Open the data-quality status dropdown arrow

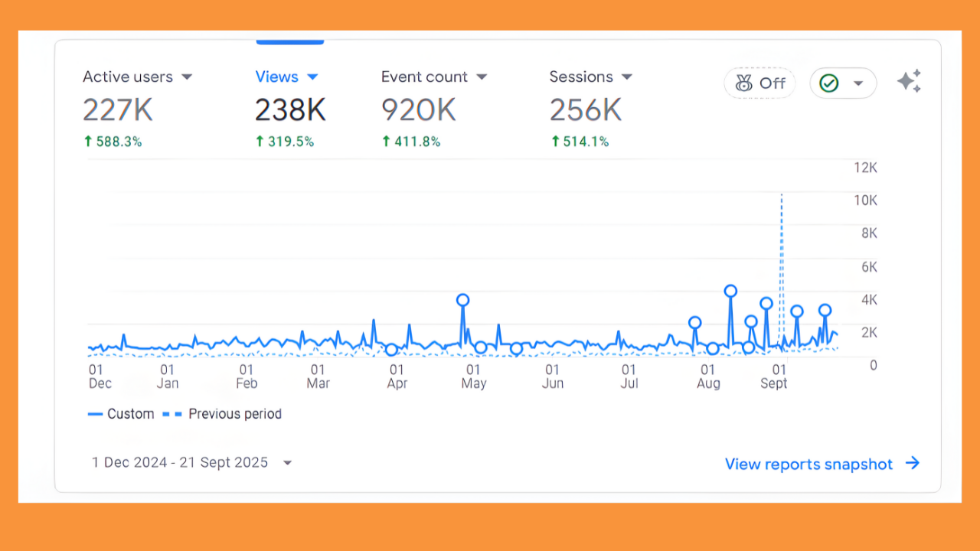coord(858,83)
